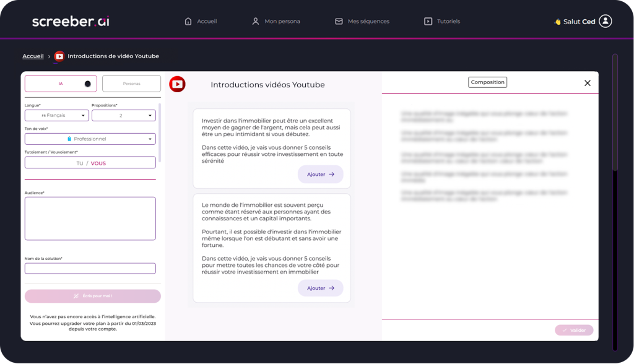Follow the Accueil breadcrumb link
Image resolution: width=634 pixels, height=364 pixels.
(33, 56)
